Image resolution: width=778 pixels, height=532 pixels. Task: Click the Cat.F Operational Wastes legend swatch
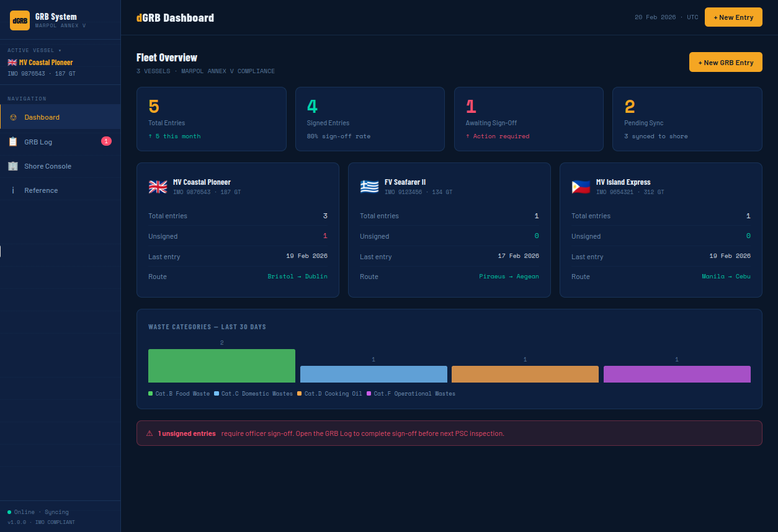tap(369, 394)
